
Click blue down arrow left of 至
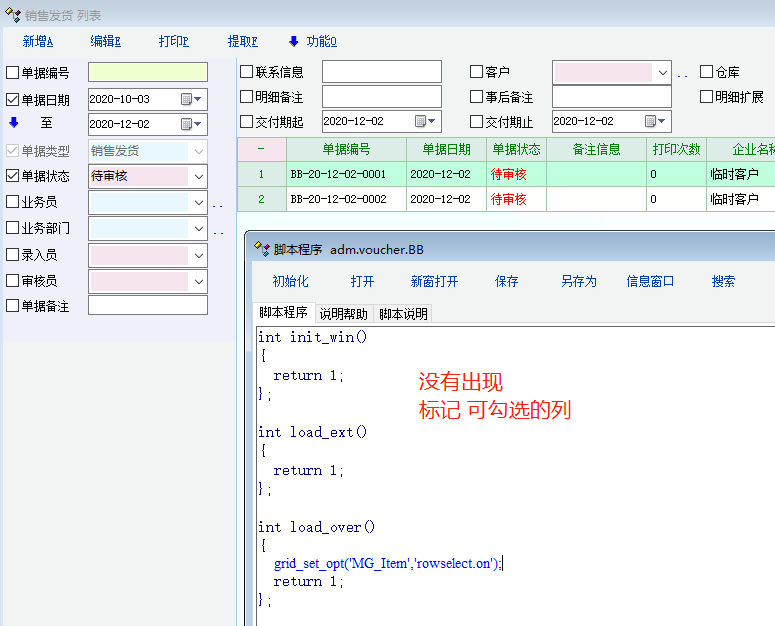(14, 123)
